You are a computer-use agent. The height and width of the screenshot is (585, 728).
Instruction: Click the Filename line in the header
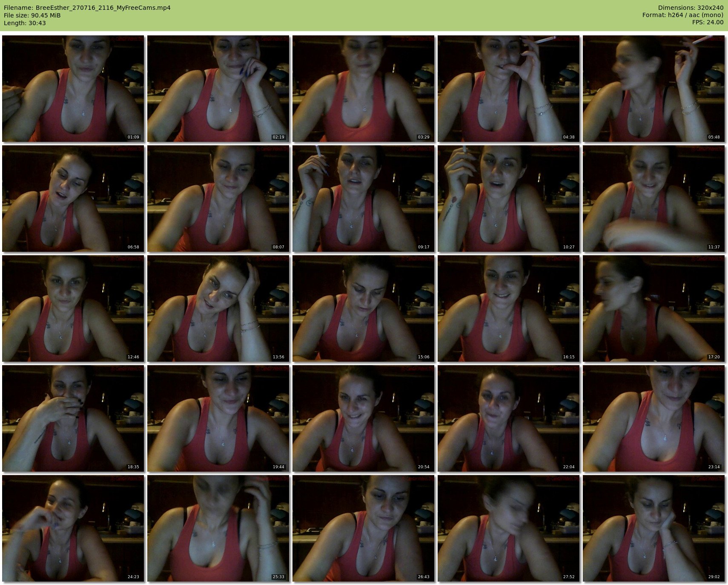87,8
